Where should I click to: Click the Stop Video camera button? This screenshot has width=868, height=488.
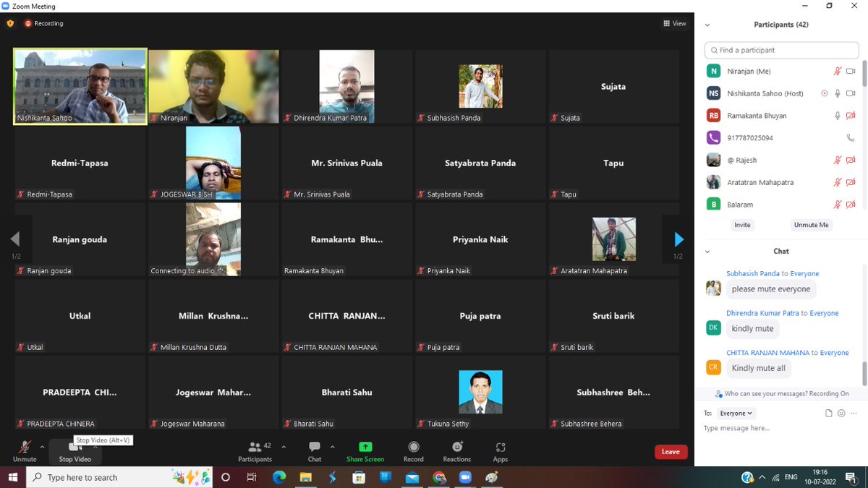pos(75,451)
